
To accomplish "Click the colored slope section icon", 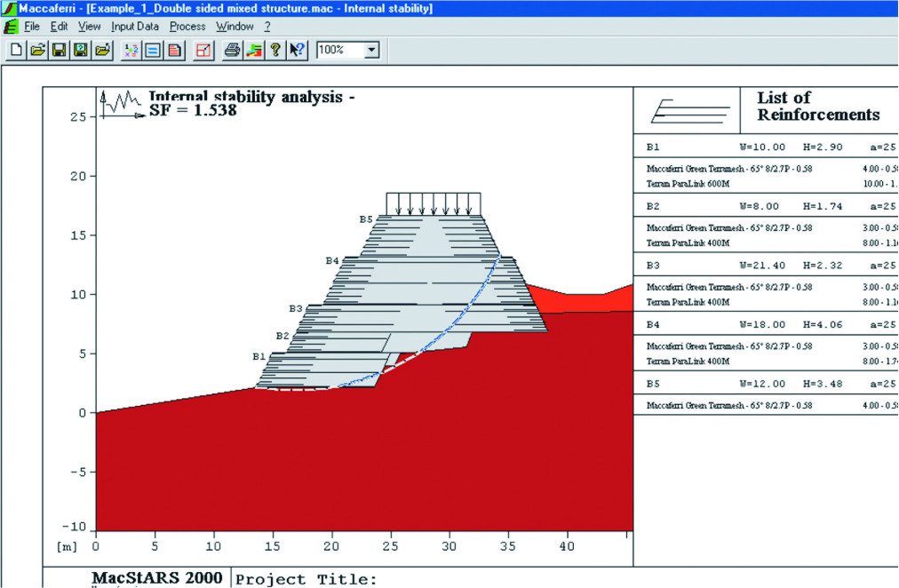I will click(254, 51).
